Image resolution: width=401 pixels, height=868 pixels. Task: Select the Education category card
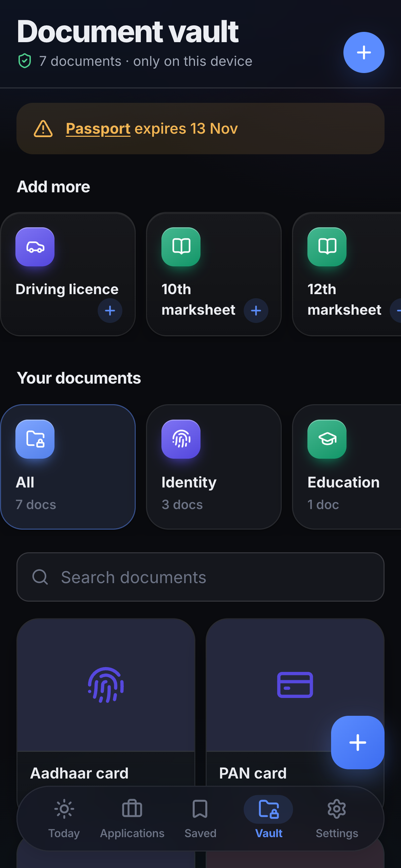pos(347,467)
